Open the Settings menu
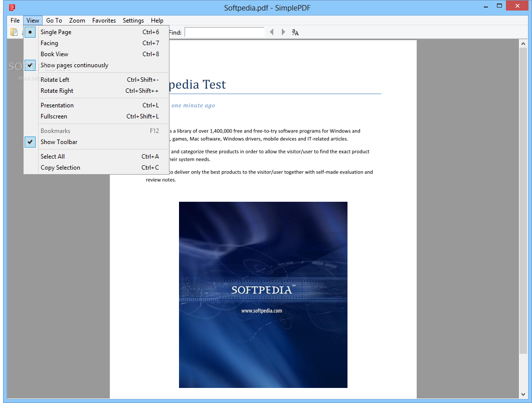532x403 pixels. (x=133, y=21)
